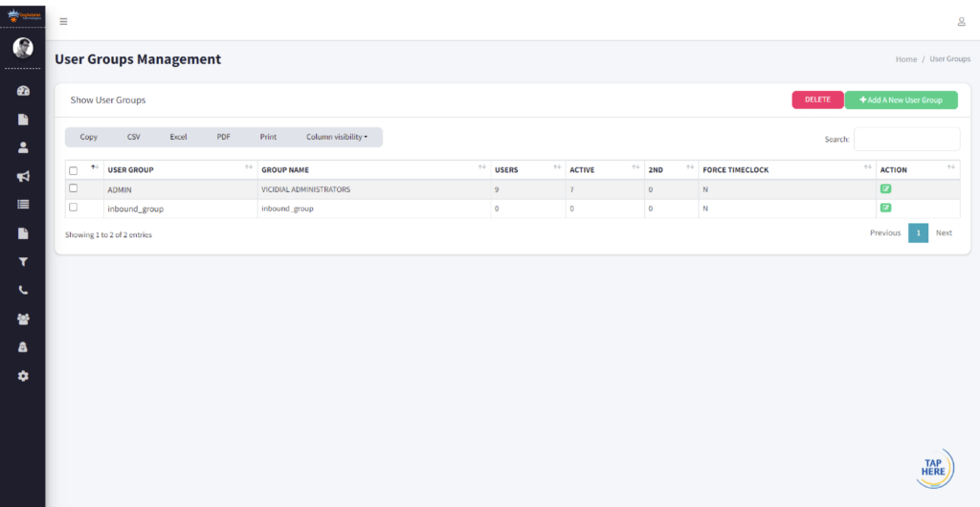The image size is (980, 507).
Task: Click the single user icon in sidebar
Action: pos(23,147)
